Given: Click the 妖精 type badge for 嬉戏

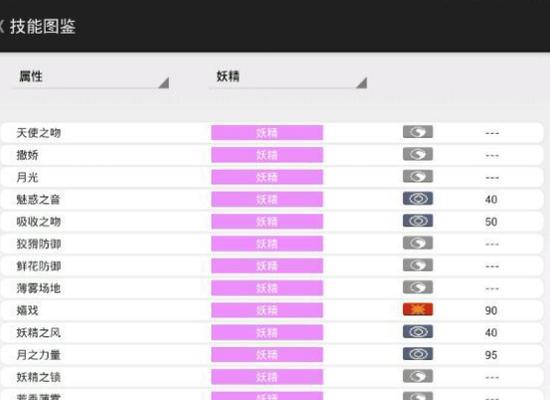Looking at the screenshot, I should (267, 310).
